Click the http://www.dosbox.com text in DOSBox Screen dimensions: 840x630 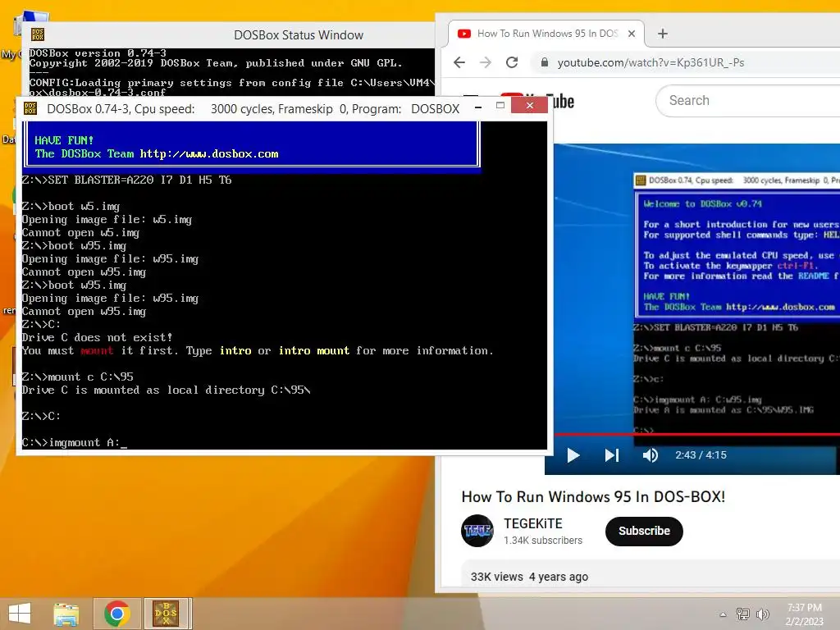[x=209, y=153]
